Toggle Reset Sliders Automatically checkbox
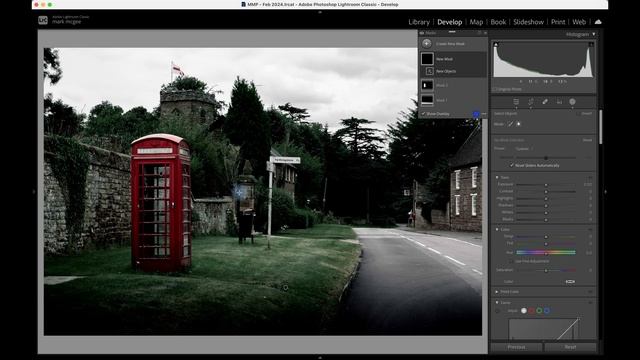The image size is (640, 360). tap(512, 165)
